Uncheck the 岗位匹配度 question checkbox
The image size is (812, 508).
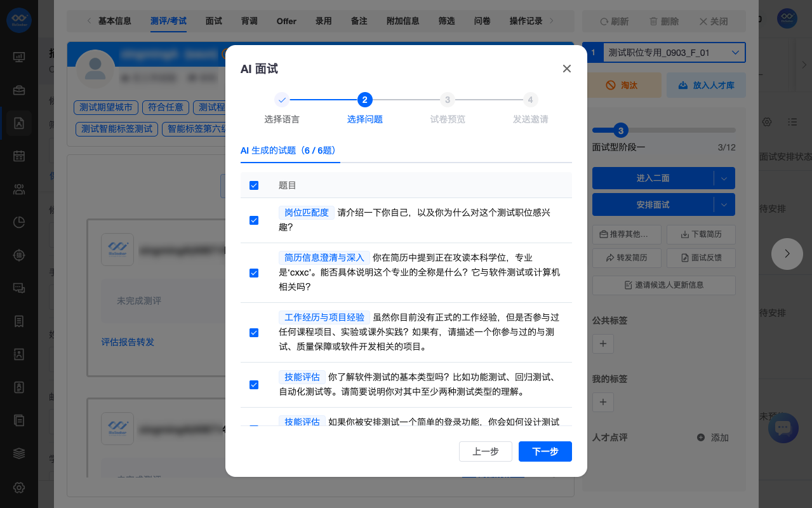tap(254, 220)
